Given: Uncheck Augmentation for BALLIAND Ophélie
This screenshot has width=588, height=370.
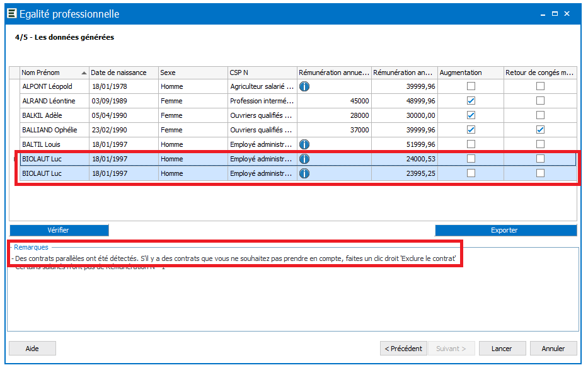Looking at the screenshot, I should pos(471,130).
